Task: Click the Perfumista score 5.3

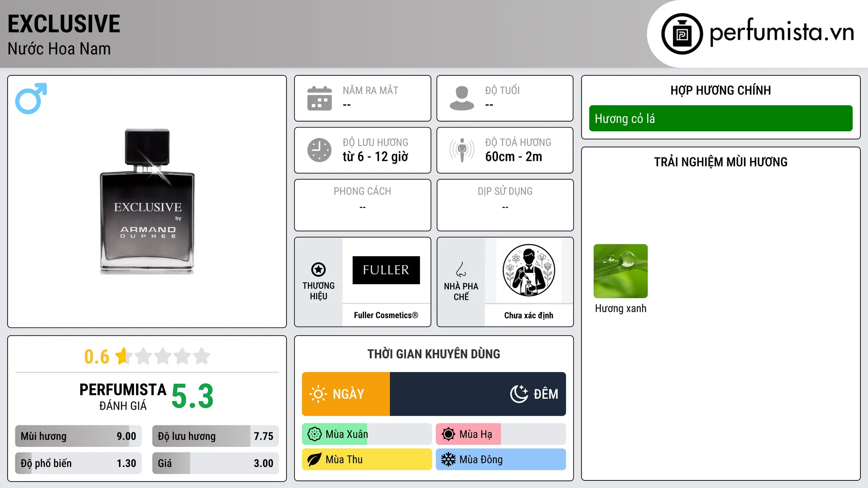Action: (x=192, y=396)
